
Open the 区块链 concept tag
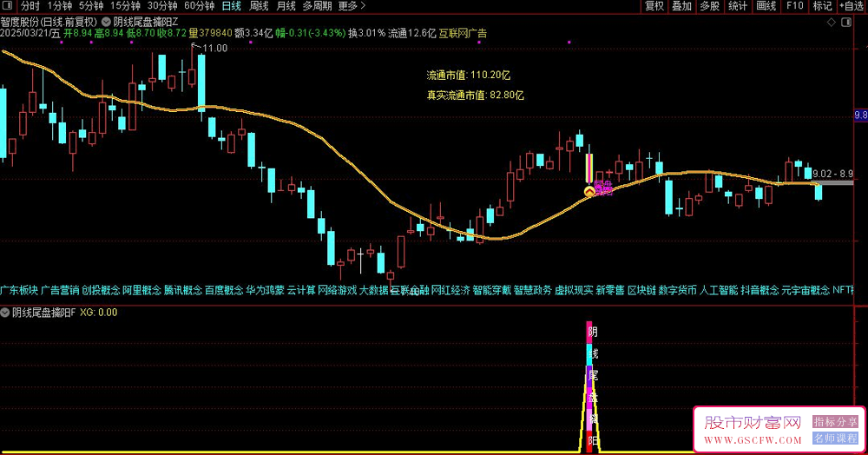pos(641,290)
